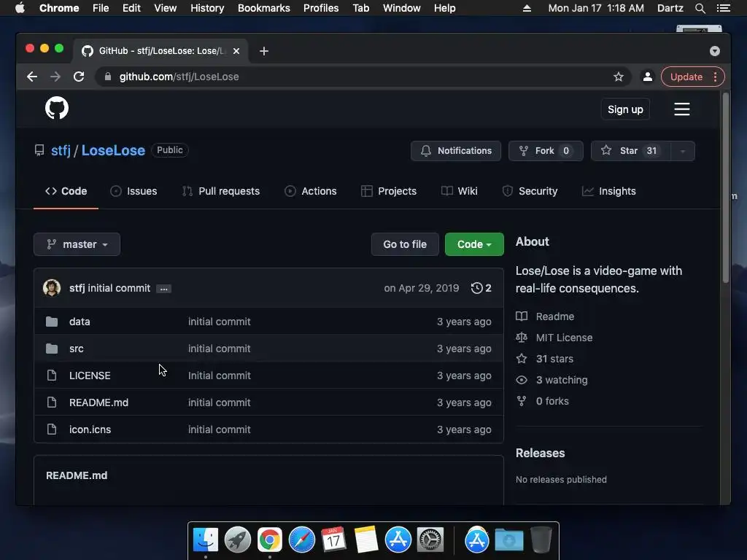Star the LoseLose repository
The width and height of the screenshot is (747, 560).
[x=631, y=151]
